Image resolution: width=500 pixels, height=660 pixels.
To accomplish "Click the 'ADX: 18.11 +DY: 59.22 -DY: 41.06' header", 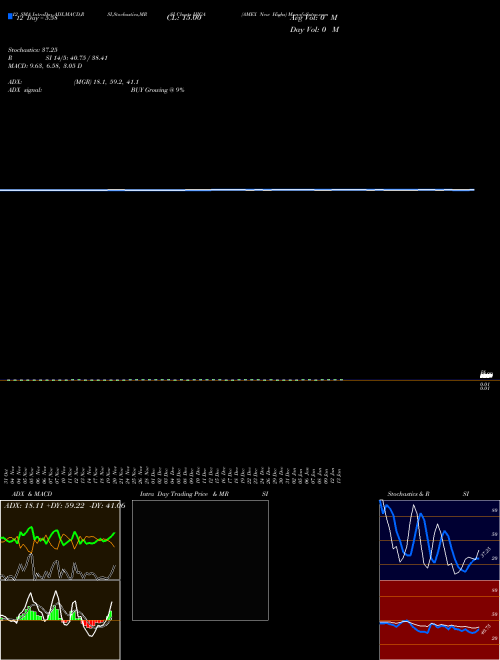I will click(x=64, y=506).
